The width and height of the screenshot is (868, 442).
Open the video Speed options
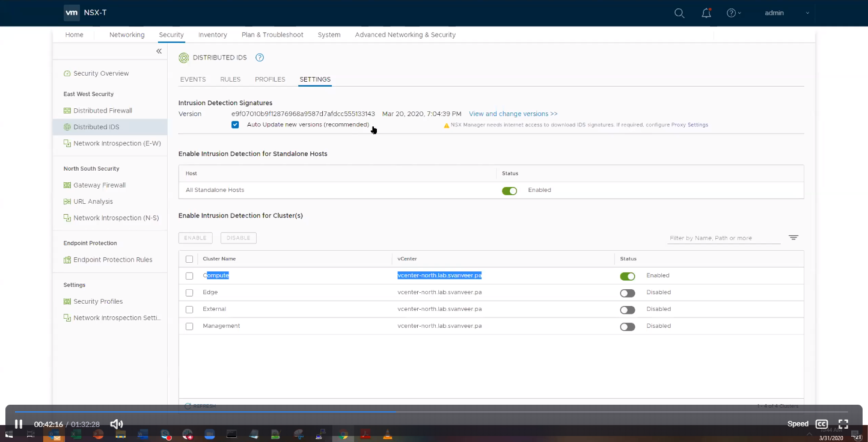pyautogui.click(x=798, y=424)
